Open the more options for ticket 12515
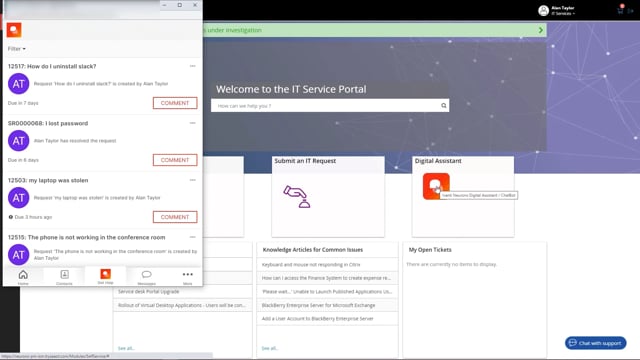This screenshot has height=360, width=640. (x=193, y=237)
